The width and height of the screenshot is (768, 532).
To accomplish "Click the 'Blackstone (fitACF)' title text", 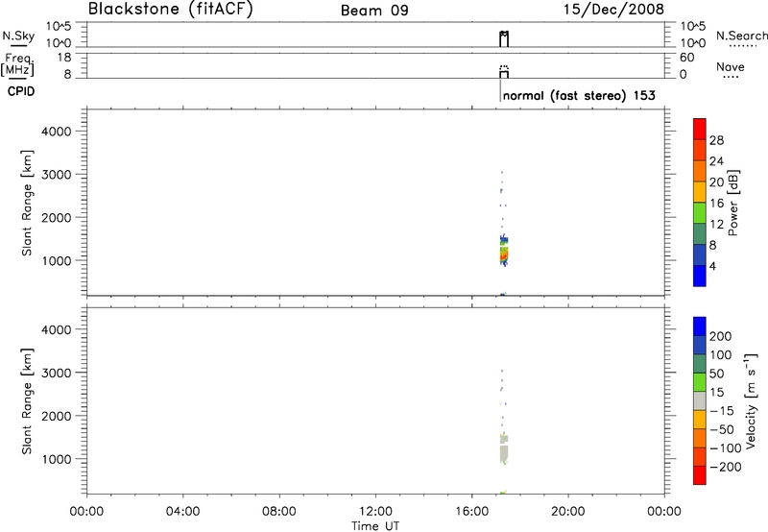I will 171,9.
